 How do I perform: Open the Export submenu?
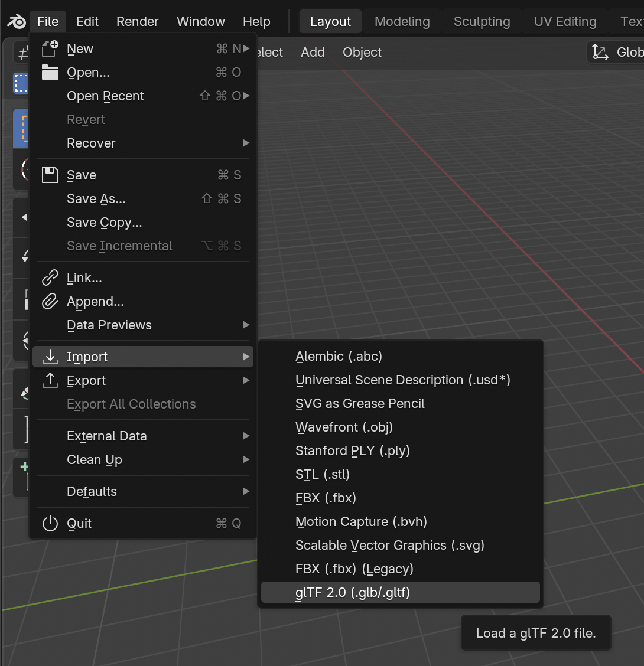pyautogui.click(x=86, y=380)
